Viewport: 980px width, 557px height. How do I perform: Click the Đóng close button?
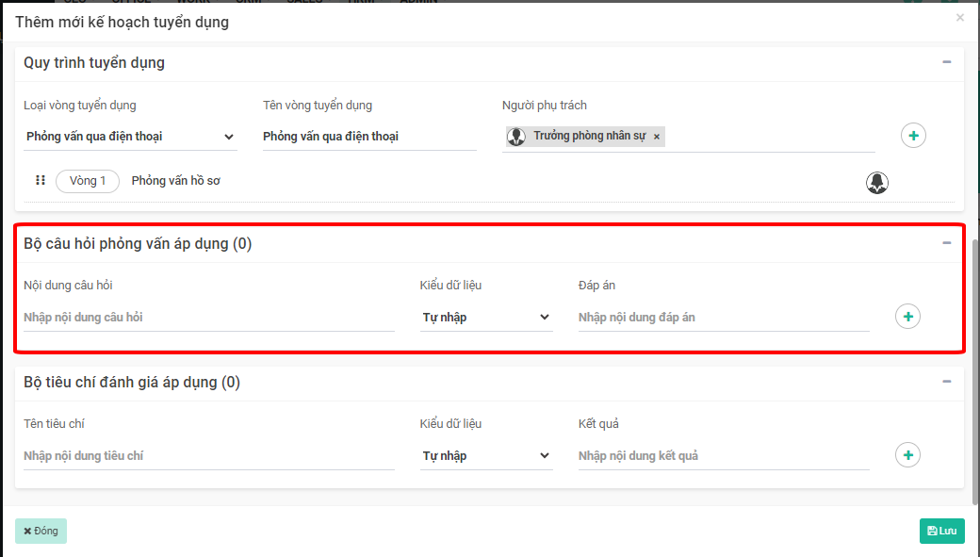tap(41, 531)
